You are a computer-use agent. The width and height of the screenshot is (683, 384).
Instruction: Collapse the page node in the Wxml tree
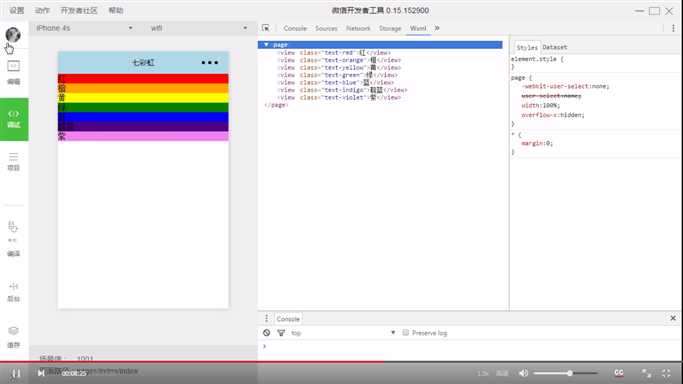click(x=266, y=45)
